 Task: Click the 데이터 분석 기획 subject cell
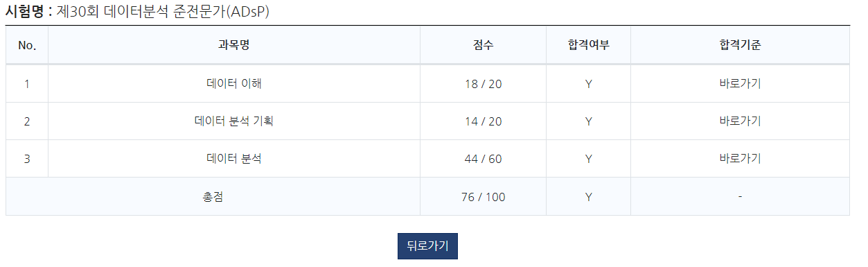coord(233,121)
